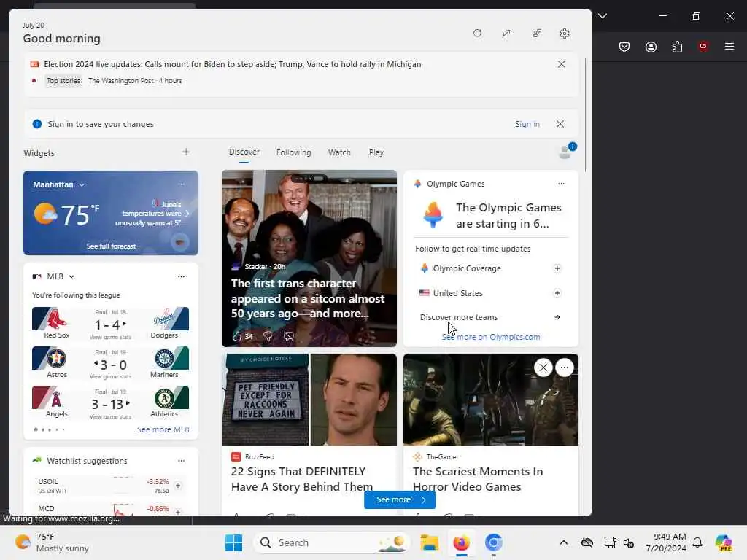Open 22 Signs BuzzFeed story
Image resolution: width=747 pixels, height=560 pixels.
click(301, 479)
